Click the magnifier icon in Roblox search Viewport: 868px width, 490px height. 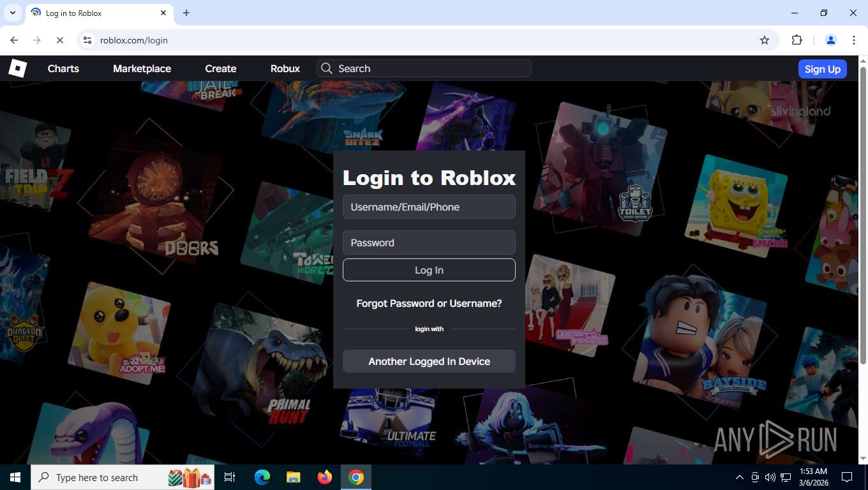pos(327,68)
